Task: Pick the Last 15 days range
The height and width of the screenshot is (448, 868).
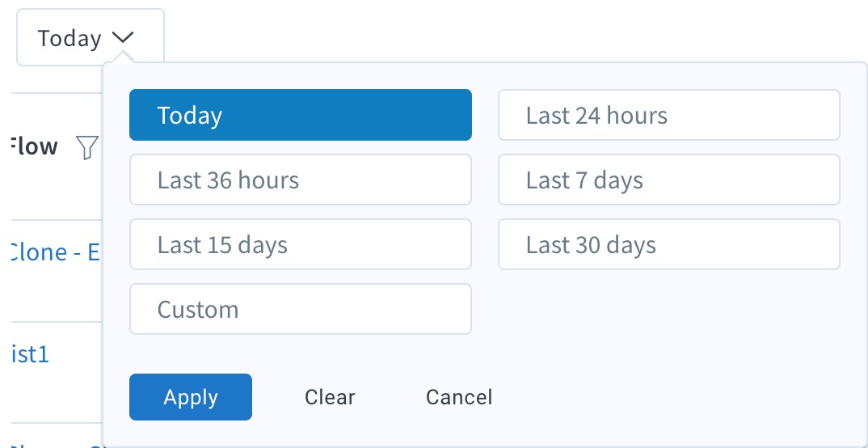Action: tap(301, 244)
